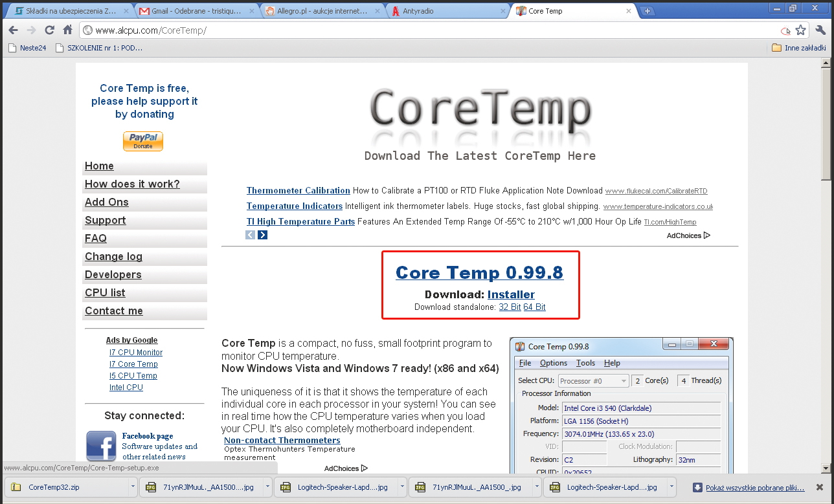Viewport: 834px width, 504px height.
Task: Download the Core Temp Installer link
Action: coord(511,294)
